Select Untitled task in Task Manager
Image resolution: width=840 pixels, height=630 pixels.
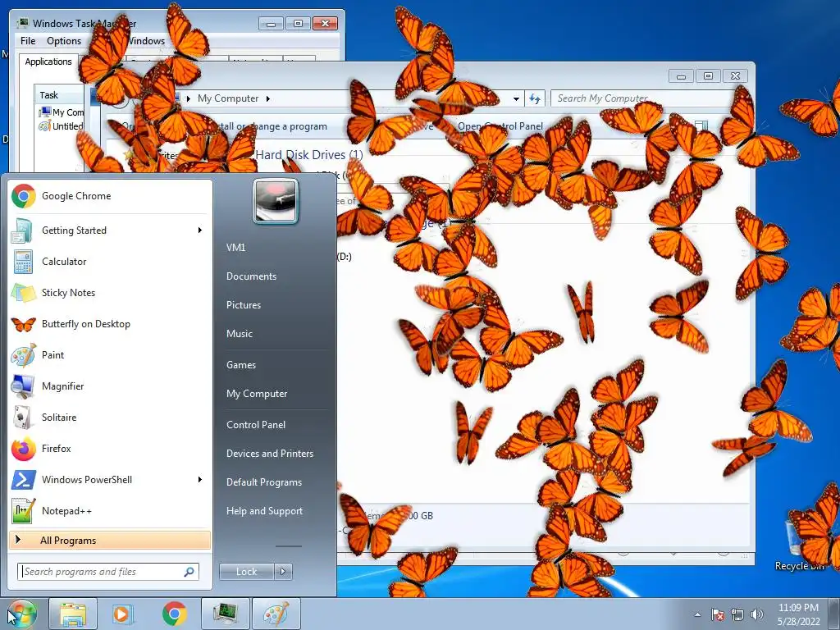pyautogui.click(x=61, y=126)
